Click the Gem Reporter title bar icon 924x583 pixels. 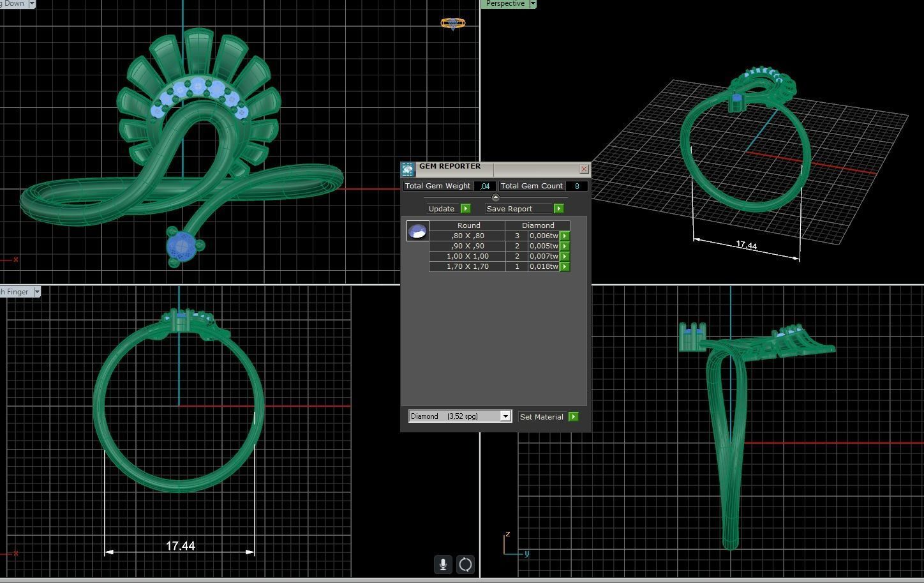(x=408, y=169)
